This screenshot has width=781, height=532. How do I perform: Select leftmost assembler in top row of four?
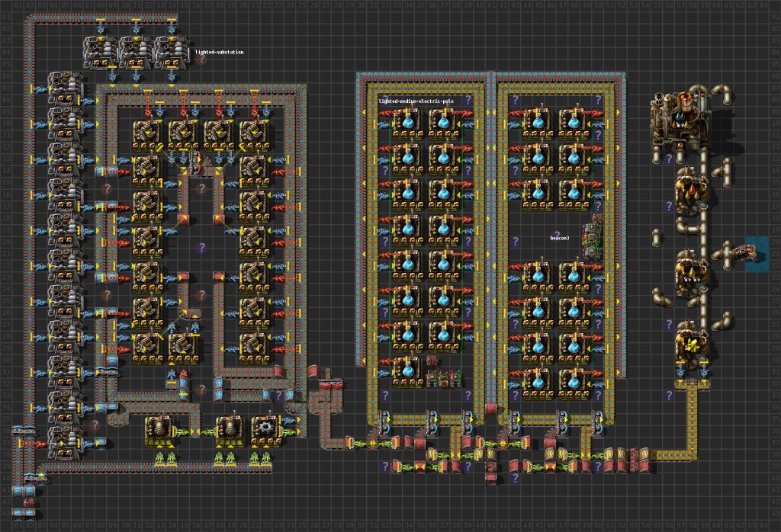148,135
